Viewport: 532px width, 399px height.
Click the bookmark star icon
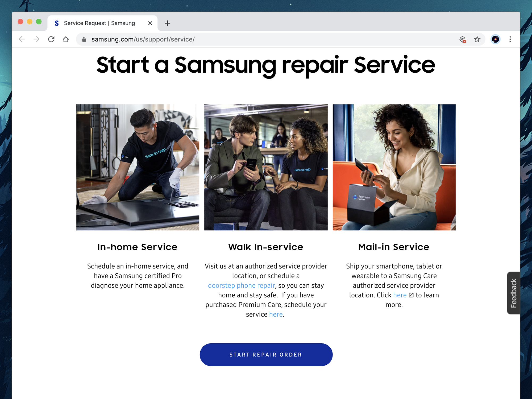[477, 39]
